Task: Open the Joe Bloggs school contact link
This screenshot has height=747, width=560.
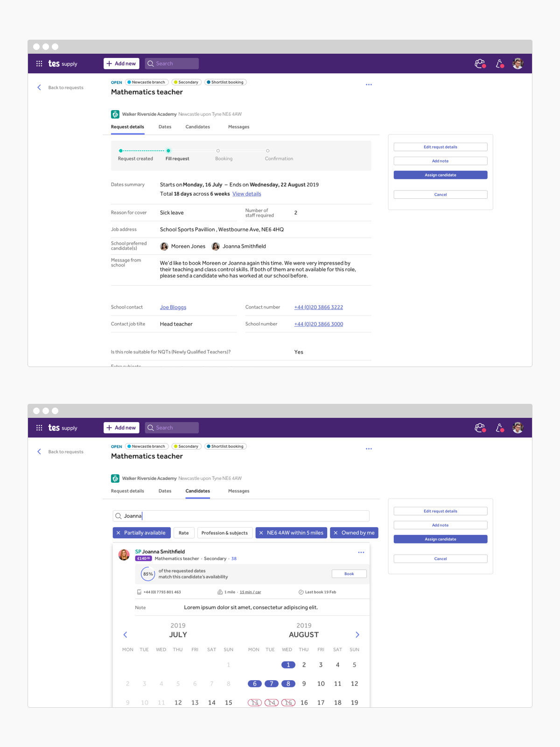Action: (173, 307)
